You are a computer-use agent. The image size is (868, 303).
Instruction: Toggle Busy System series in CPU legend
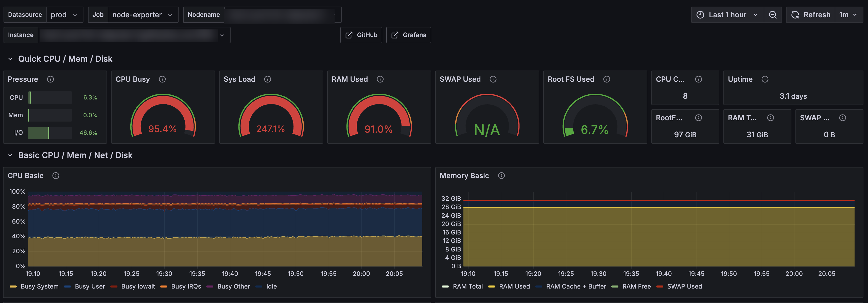(39, 287)
